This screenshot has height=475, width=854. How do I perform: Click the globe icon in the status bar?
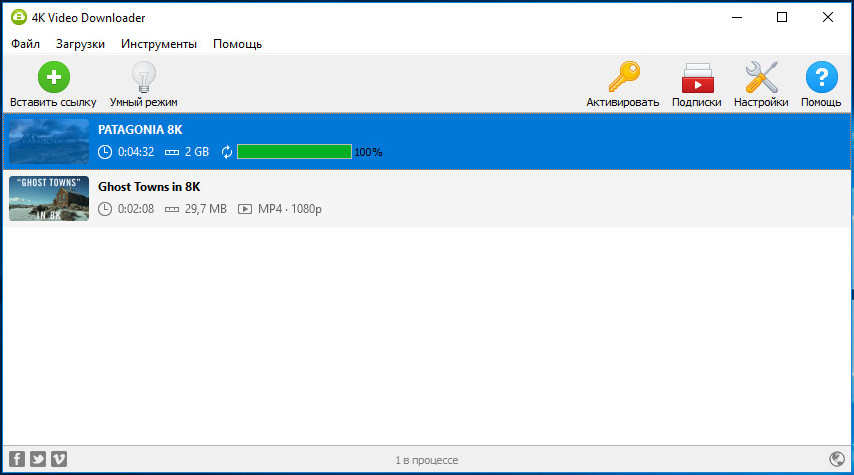(x=837, y=459)
